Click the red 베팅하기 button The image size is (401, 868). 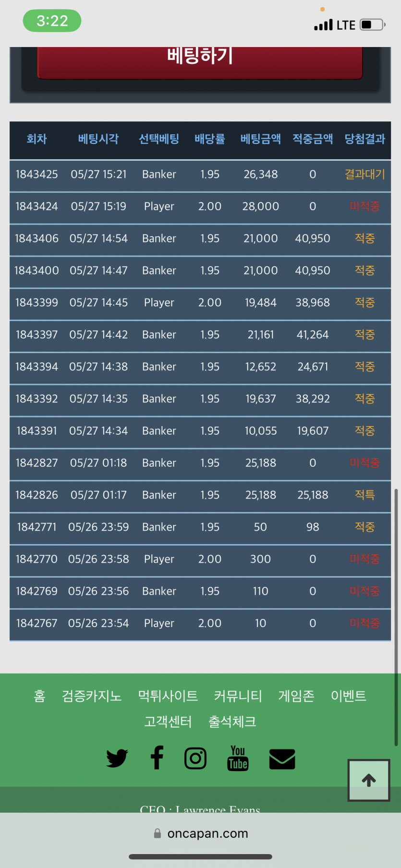(x=200, y=61)
